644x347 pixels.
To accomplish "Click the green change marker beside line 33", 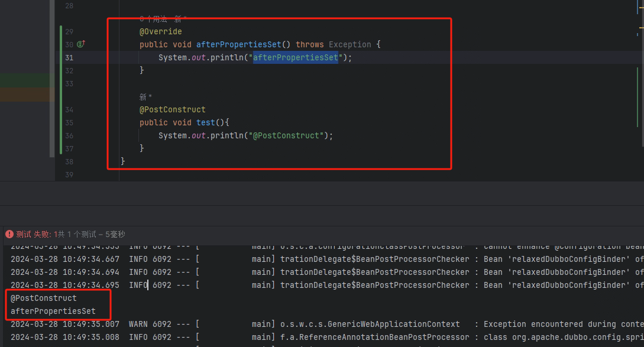I will [x=61, y=83].
